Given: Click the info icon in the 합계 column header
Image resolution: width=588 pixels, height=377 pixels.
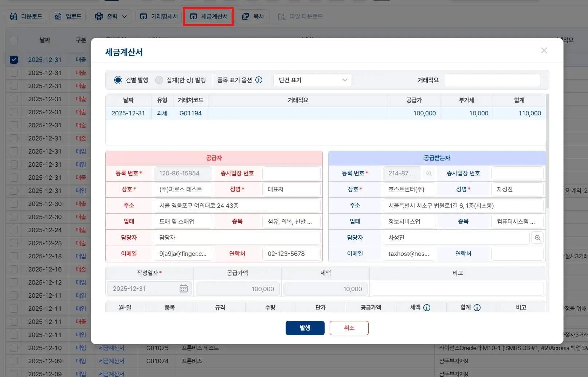Looking at the screenshot, I should [x=478, y=307].
